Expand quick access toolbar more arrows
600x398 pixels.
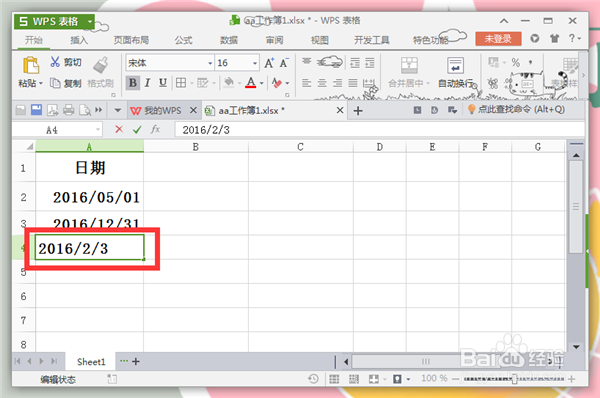(99, 110)
